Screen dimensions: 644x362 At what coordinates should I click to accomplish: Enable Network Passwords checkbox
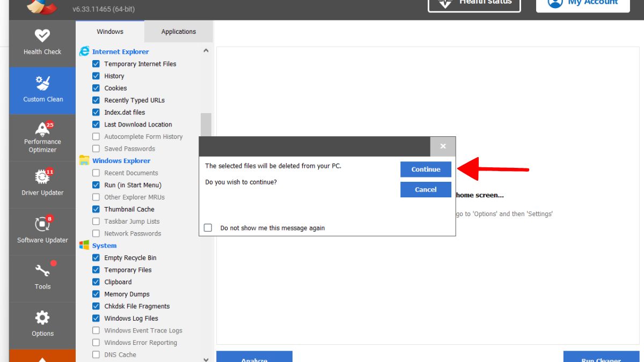click(96, 233)
